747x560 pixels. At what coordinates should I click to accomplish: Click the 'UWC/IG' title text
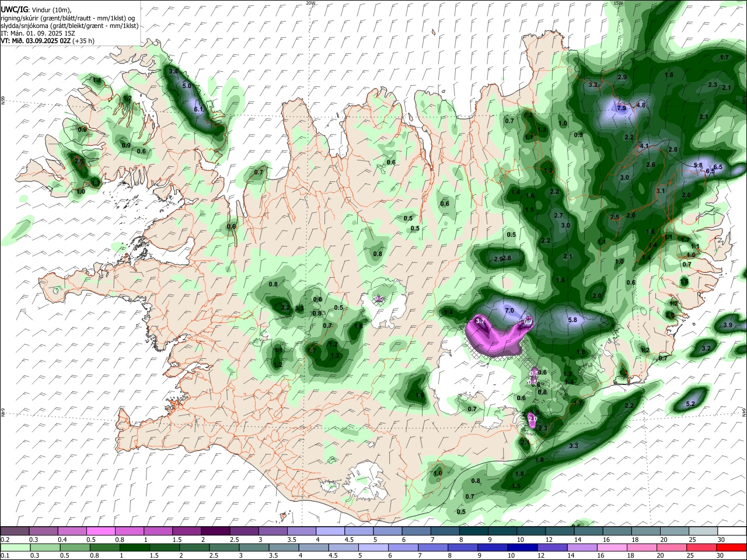[x=13, y=9]
